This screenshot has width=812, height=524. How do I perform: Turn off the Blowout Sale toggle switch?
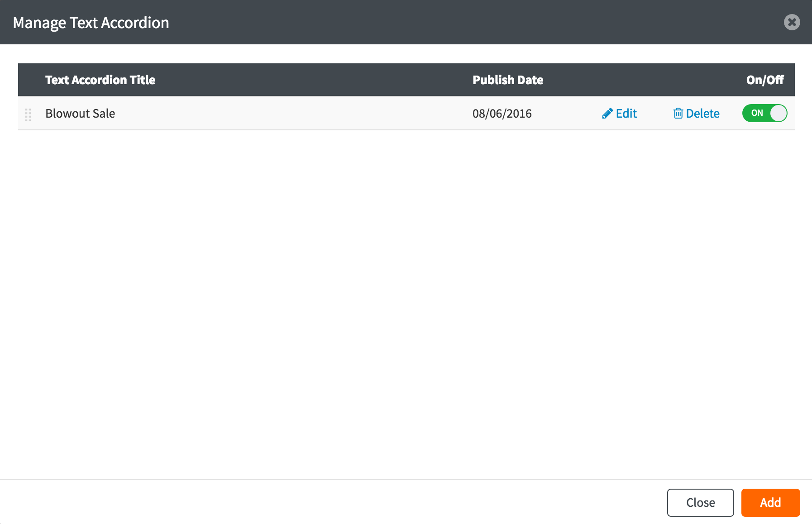(x=764, y=113)
